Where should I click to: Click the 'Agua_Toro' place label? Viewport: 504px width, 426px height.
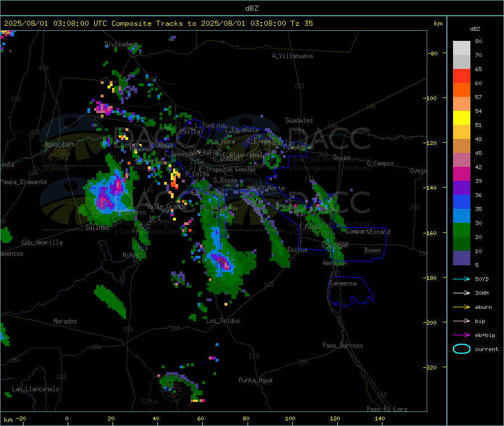click(60, 144)
